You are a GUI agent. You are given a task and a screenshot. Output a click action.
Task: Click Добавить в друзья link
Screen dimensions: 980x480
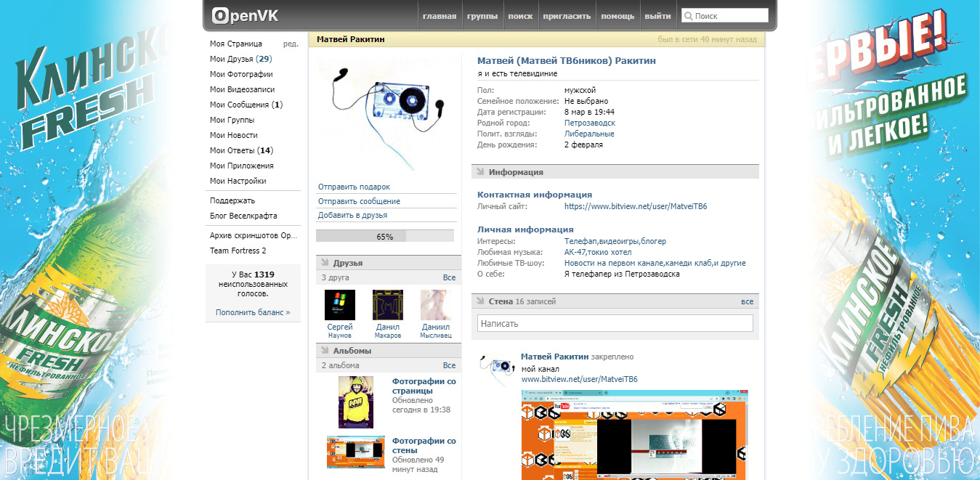352,215
